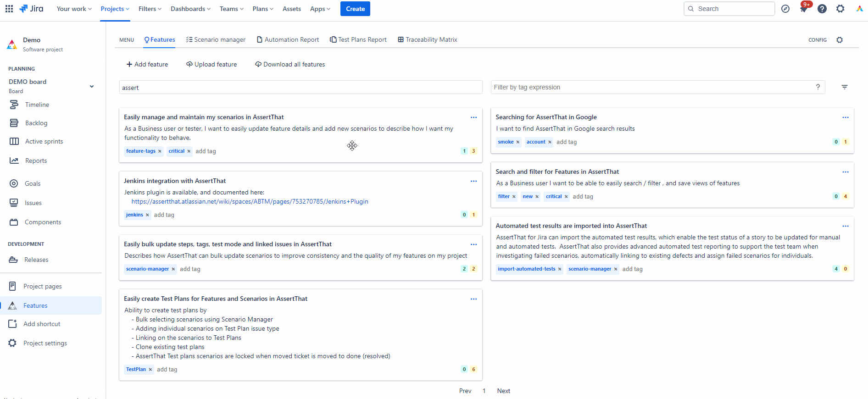Image resolution: width=868 pixels, height=399 pixels.
Task: Go to Prev page of features
Action: tap(465, 391)
